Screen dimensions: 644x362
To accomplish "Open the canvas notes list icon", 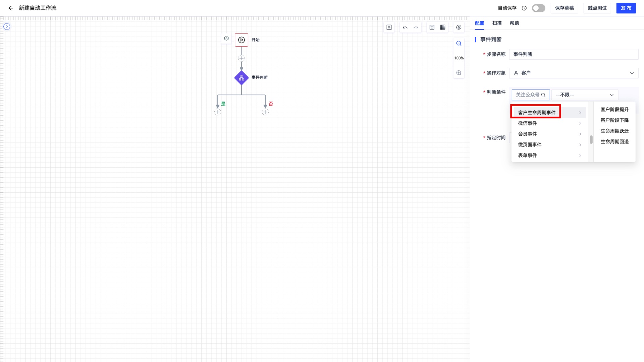I will click(389, 27).
